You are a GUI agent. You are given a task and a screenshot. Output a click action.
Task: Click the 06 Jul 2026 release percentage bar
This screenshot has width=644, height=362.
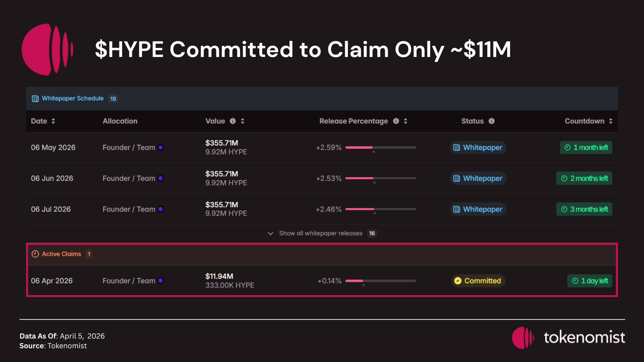tap(381, 209)
